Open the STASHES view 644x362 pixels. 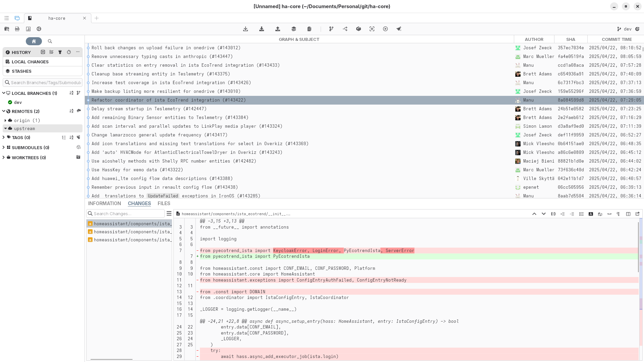[x=21, y=71]
